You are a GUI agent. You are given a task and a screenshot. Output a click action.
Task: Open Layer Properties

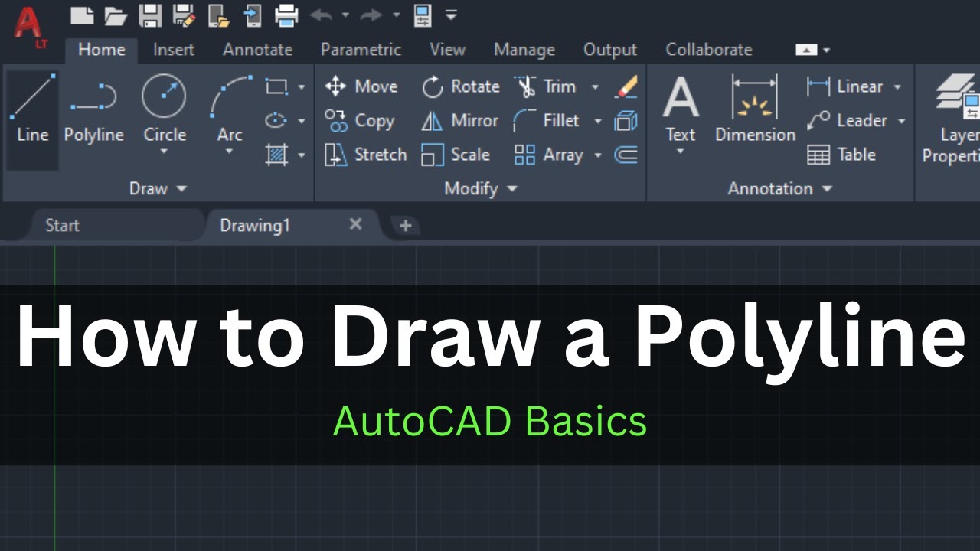coord(952,119)
